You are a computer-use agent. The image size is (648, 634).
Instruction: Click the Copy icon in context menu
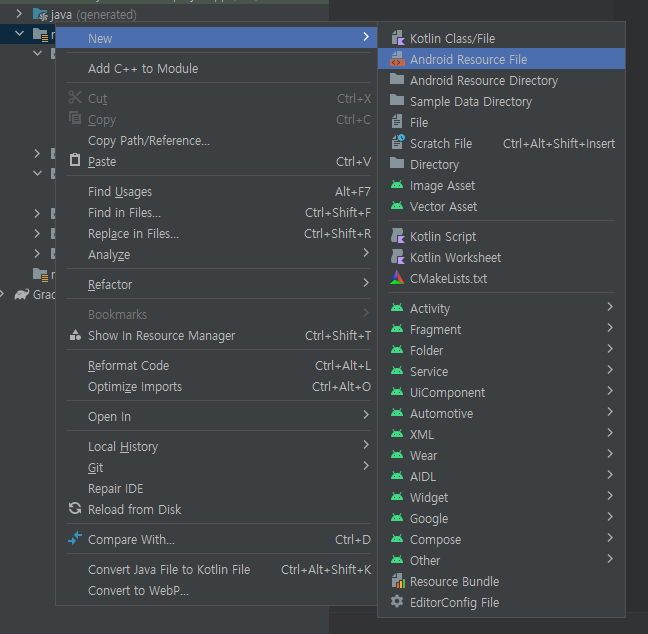75,119
